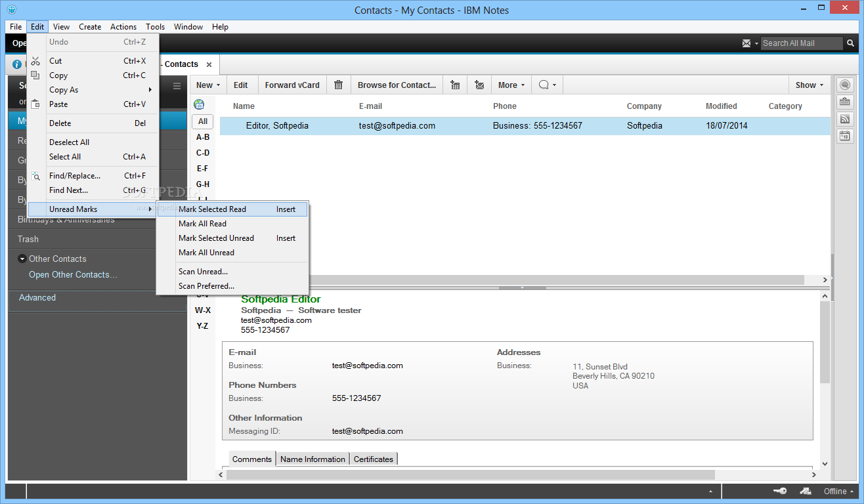The width and height of the screenshot is (864, 504).
Task: Click the send message envelope toolbar icon
Action: tap(479, 85)
